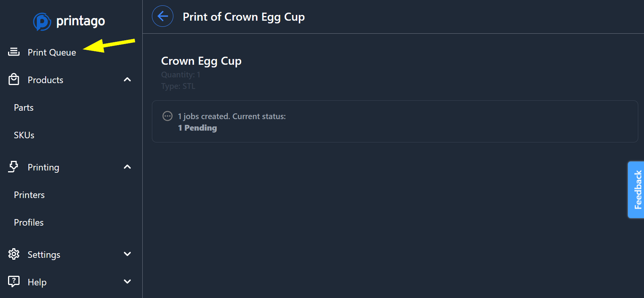Click the Products shopping bag icon

(x=14, y=79)
